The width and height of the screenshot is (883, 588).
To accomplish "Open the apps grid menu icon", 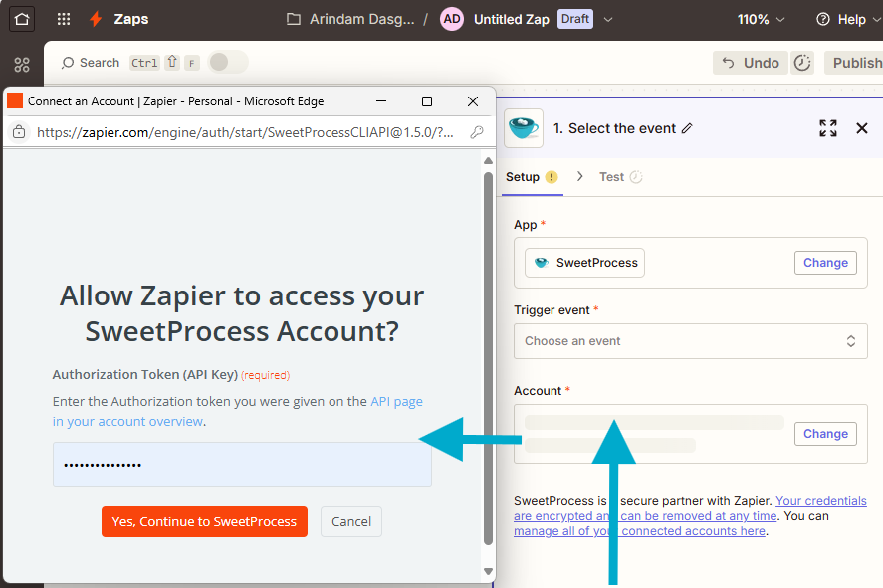I will [x=64, y=19].
